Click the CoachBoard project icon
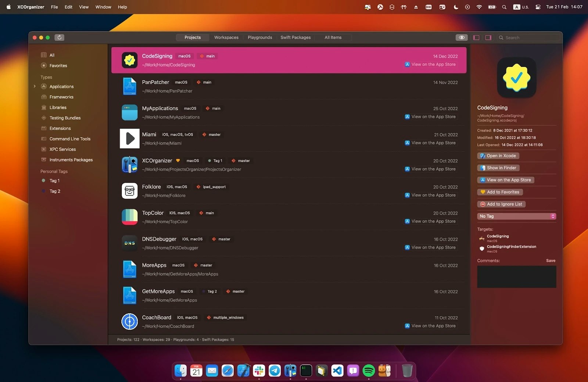This screenshot has width=588, height=382. (x=130, y=322)
